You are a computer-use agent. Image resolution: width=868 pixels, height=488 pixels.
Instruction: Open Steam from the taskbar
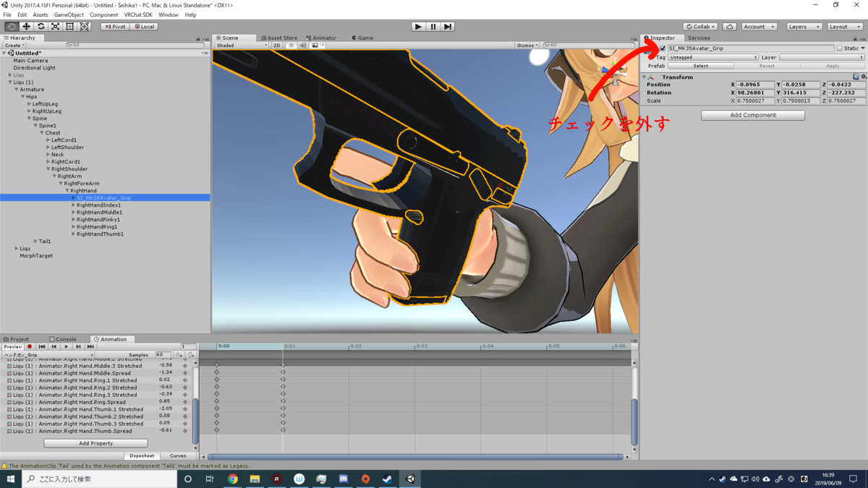click(388, 479)
